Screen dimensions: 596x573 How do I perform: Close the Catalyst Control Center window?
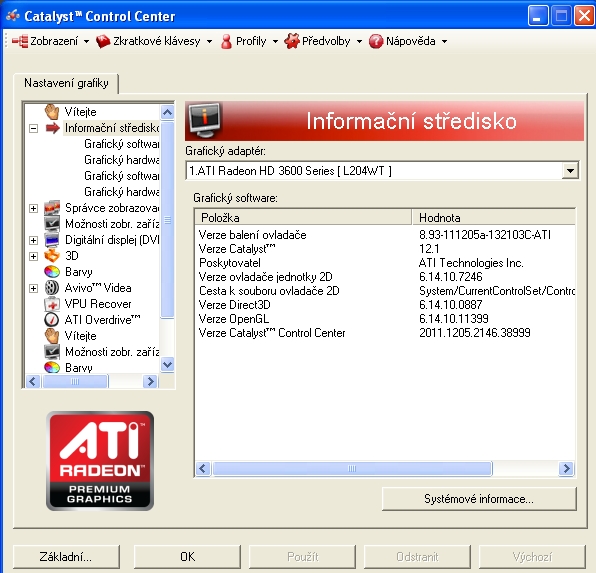[584, 16]
